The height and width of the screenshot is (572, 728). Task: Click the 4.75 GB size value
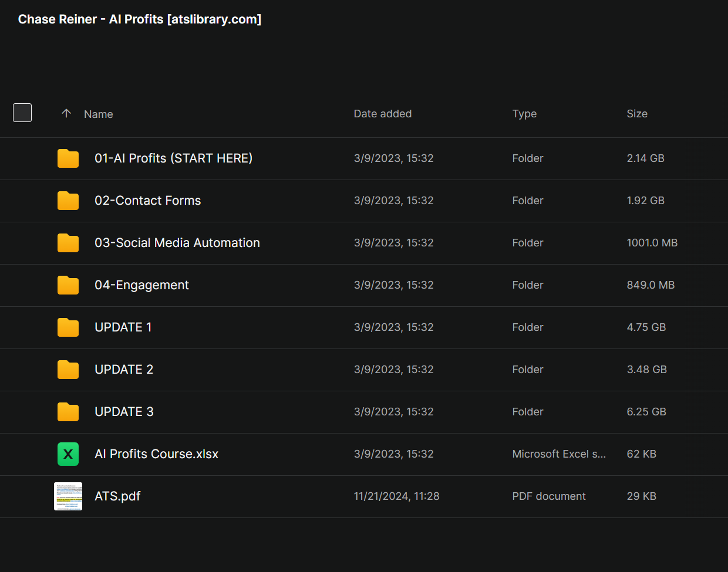tap(646, 327)
